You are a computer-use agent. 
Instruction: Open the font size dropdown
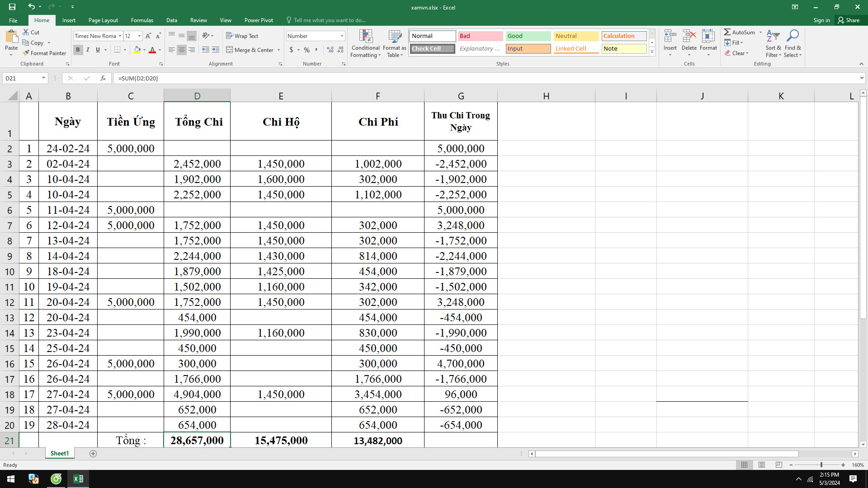click(139, 36)
